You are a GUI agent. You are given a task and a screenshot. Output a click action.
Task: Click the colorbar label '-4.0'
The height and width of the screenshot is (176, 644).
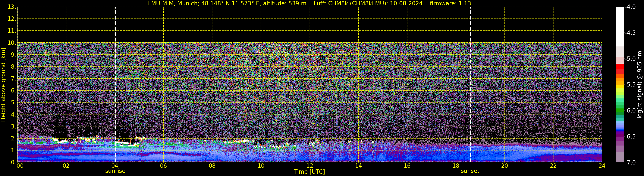(630, 7)
